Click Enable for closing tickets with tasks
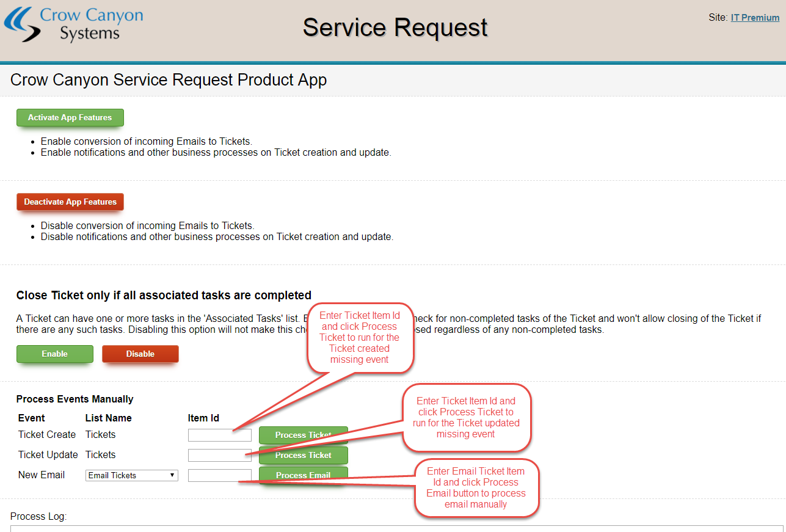The image size is (786, 532). (55, 354)
